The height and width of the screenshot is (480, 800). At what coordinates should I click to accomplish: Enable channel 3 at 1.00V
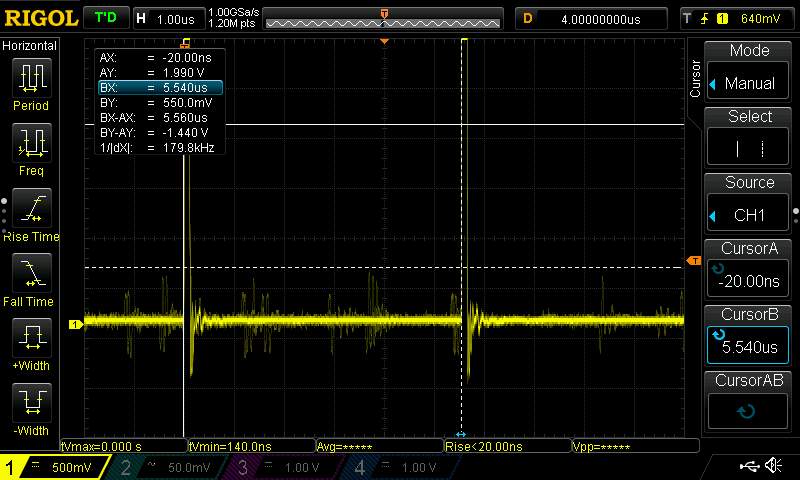pos(281,467)
